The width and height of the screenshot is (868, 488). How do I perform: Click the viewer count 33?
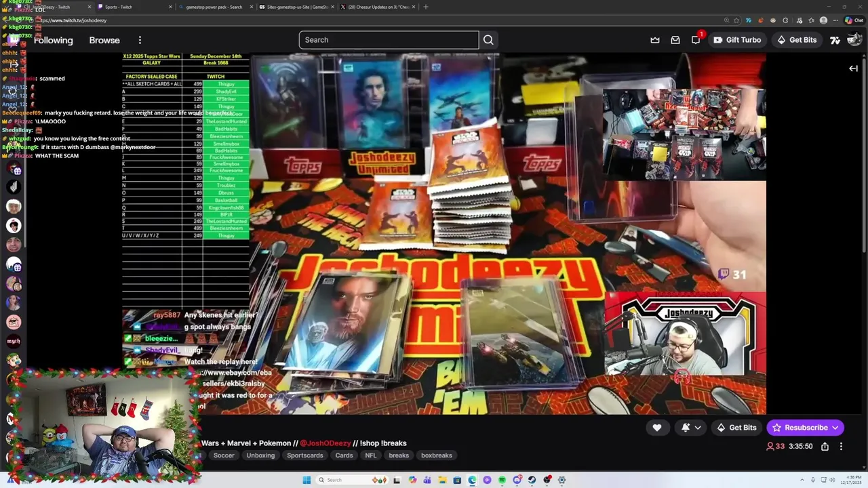tap(775, 446)
